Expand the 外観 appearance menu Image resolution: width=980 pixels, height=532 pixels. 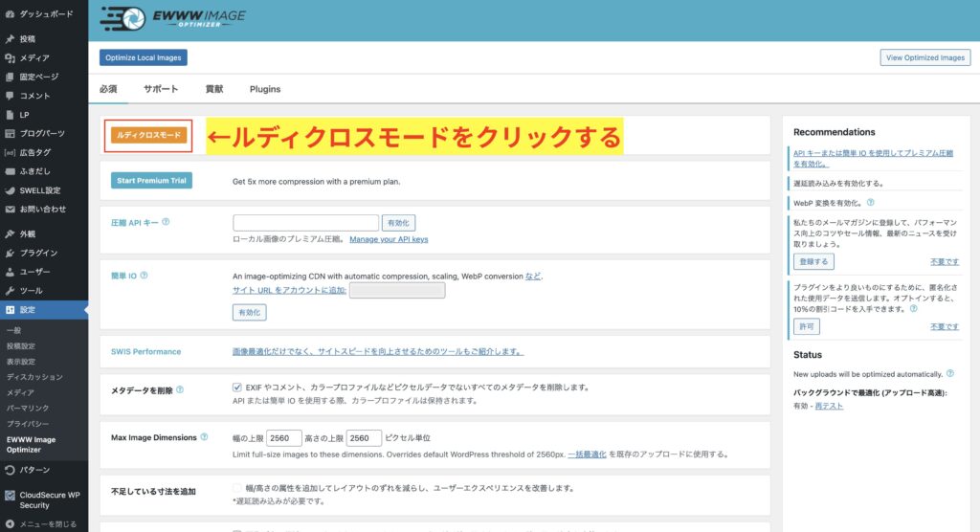pyautogui.click(x=28, y=233)
